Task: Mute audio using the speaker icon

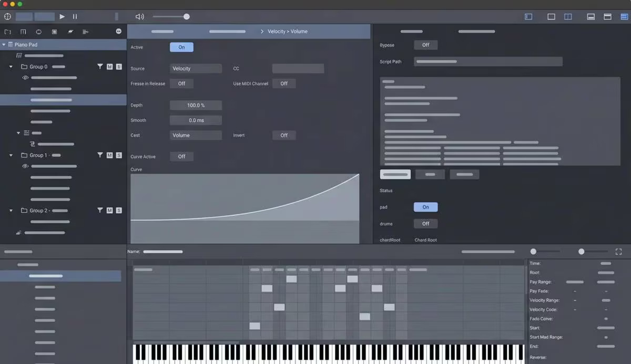Action: click(x=139, y=17)
